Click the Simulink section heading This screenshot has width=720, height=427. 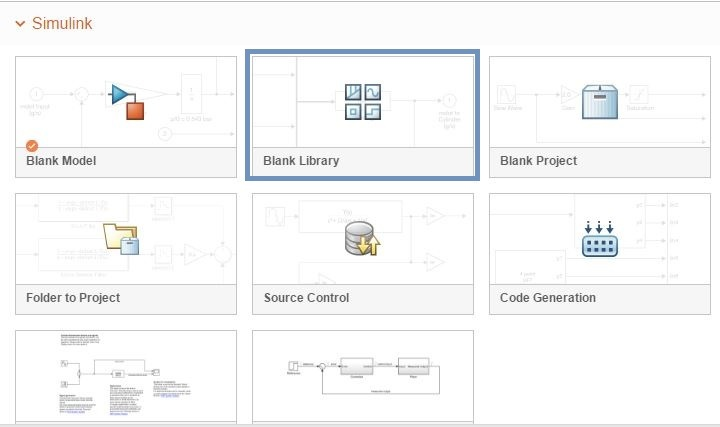62,23
